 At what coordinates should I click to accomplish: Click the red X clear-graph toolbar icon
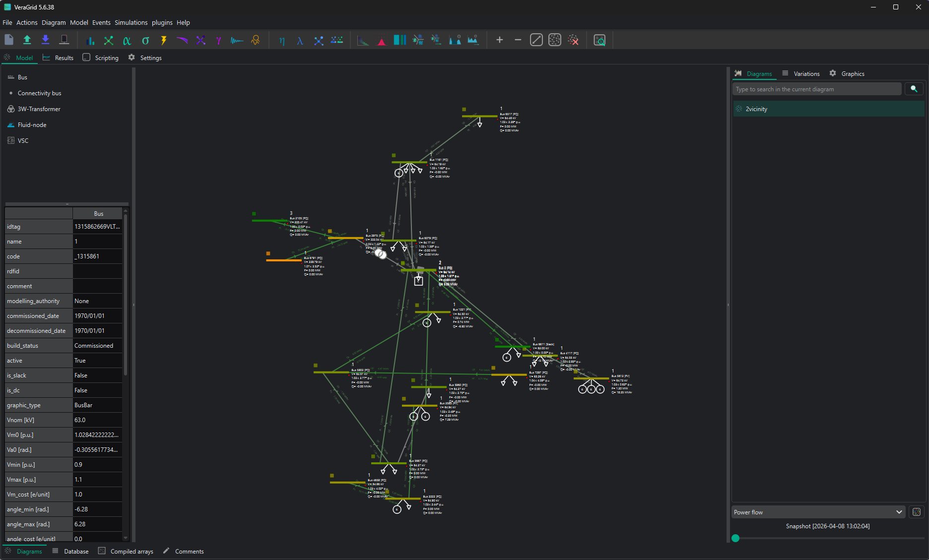click(574, 40)
